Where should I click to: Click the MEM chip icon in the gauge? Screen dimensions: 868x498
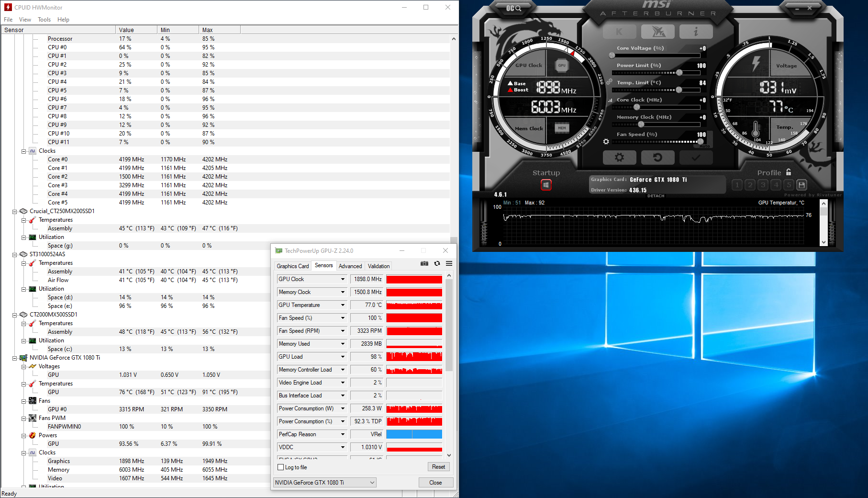562,128
